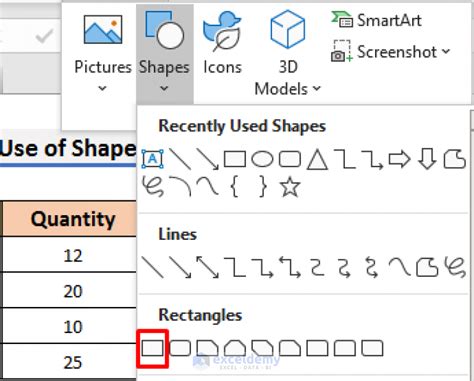
Task: Select the Double Arrow line under Lines
Action: click(x=207, y=267)
